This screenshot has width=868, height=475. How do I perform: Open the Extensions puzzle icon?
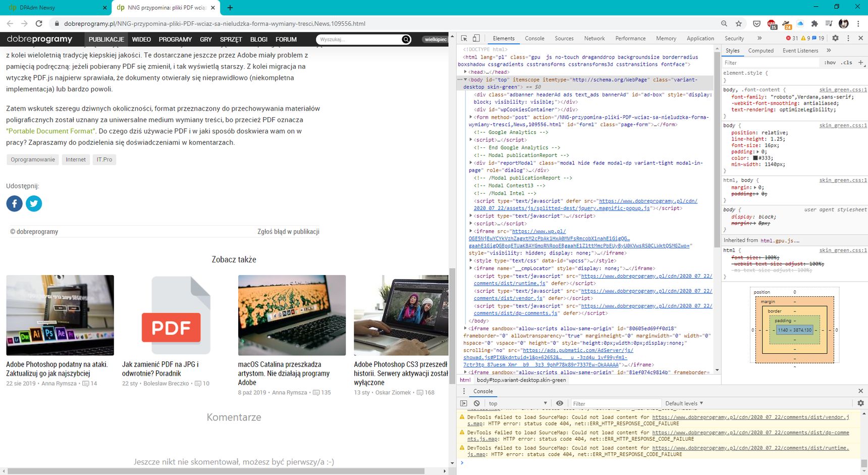[x=815, y=23]
